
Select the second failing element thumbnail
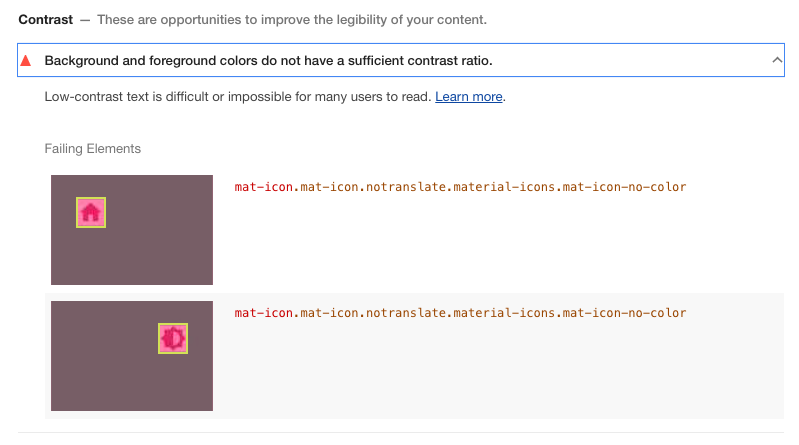tap(132, 356)
